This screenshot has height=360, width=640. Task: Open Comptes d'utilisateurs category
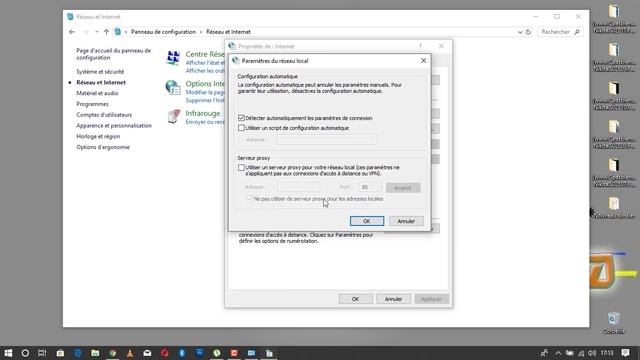coord(104,115)
